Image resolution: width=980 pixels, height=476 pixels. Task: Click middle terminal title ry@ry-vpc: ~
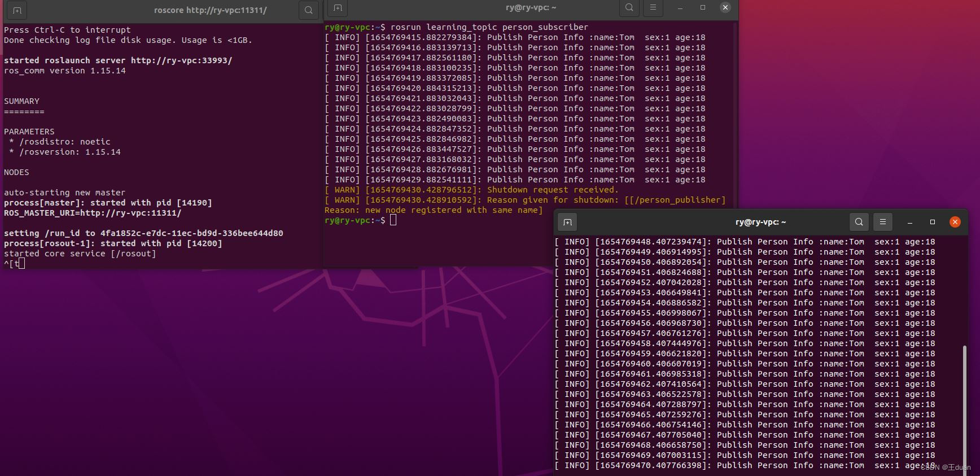(531, 8)
